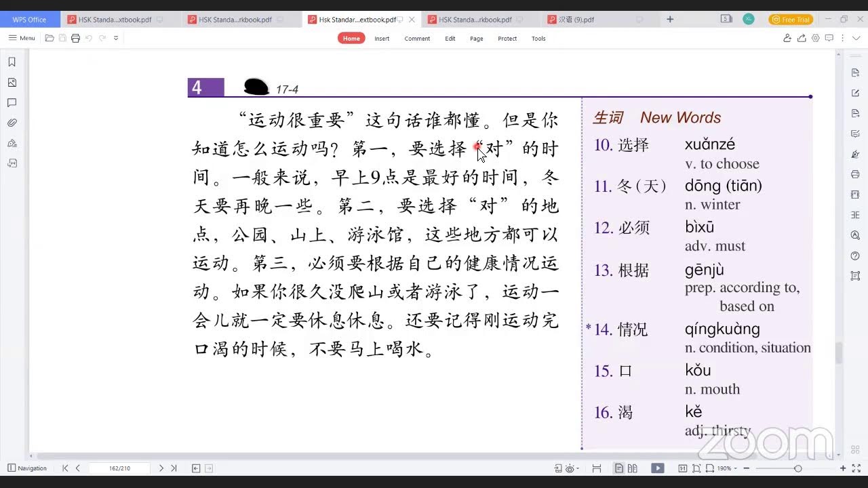Open the Page ribbon tab
Viewport: 868px width, 488px height.
coord(477,39)
